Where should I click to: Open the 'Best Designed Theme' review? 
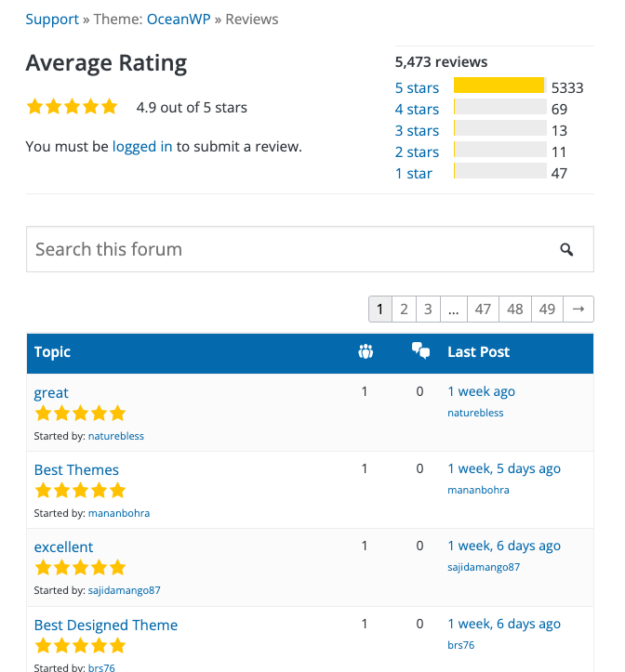pyautogui.click(x=106, y=625)
